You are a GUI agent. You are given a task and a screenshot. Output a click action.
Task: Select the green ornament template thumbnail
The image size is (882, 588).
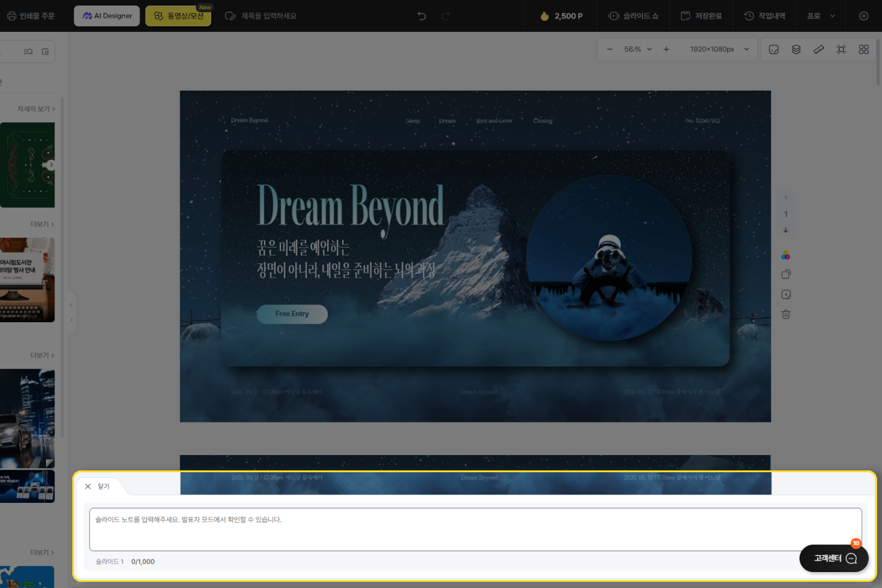(27, 165)
